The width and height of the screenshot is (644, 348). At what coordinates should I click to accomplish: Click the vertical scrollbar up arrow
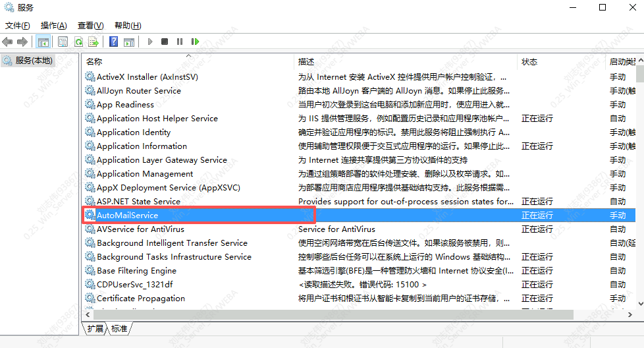tap(640, 60)
